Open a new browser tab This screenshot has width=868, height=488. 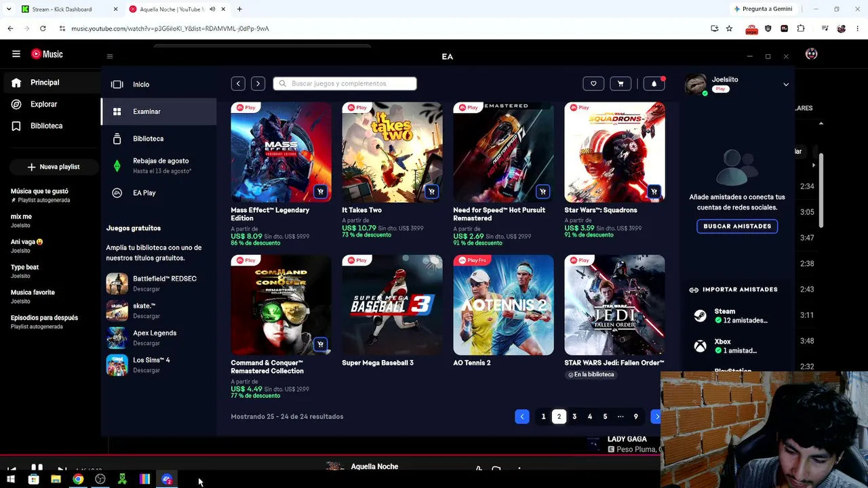coord(239,9)
